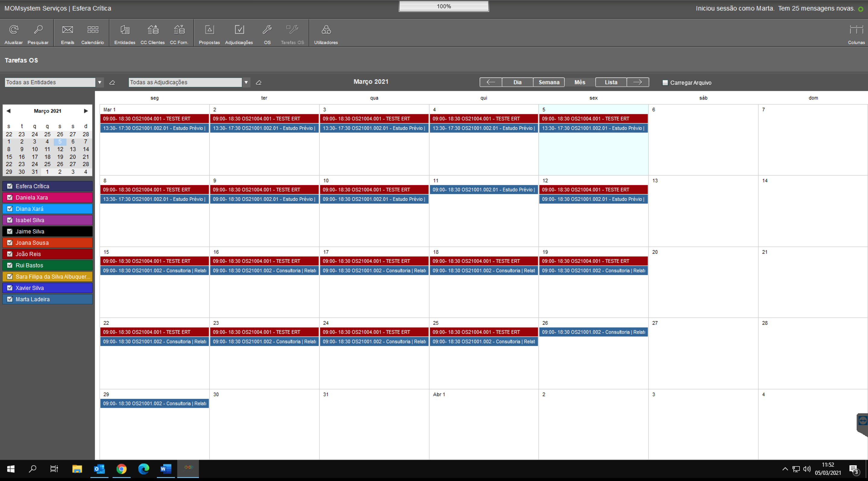868x481 pixels.
Task: Enable the Carregar Arquivo checkbox
Action: (x=665, y=83)
